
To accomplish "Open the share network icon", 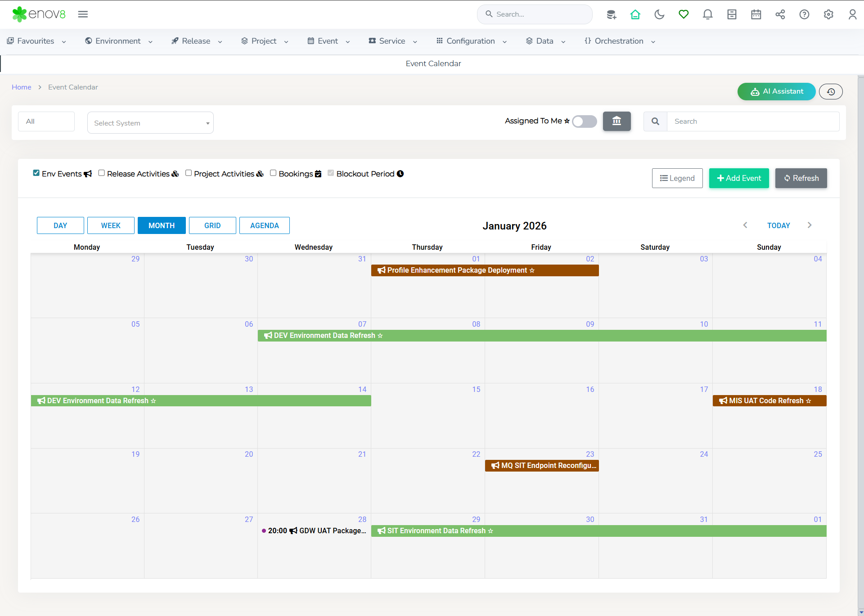I will click(x=780, y=14).
